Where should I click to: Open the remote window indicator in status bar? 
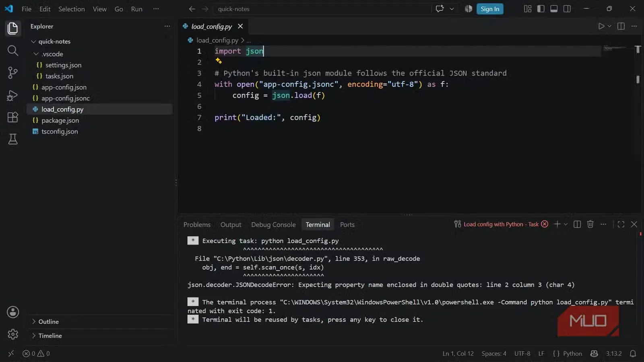(11, 354)
